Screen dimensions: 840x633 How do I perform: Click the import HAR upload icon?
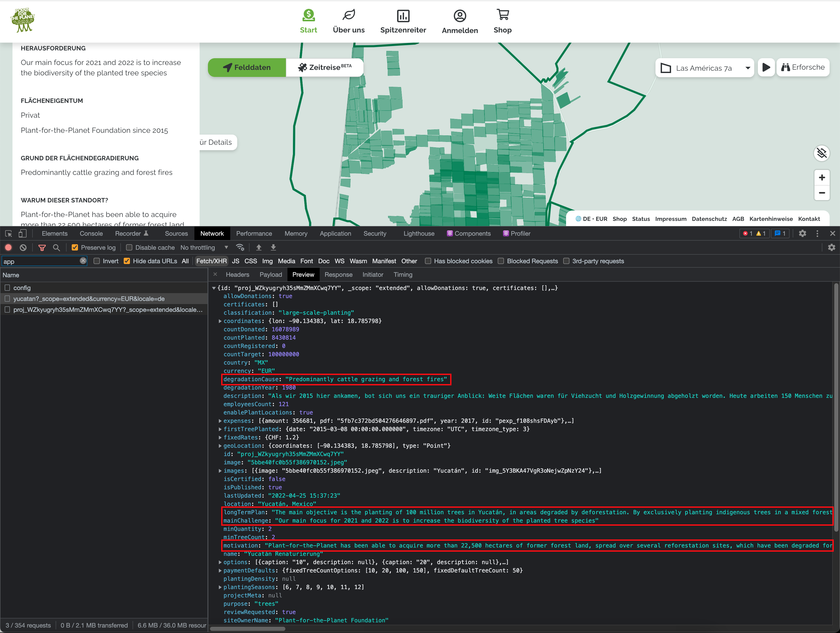coord(259,248)
